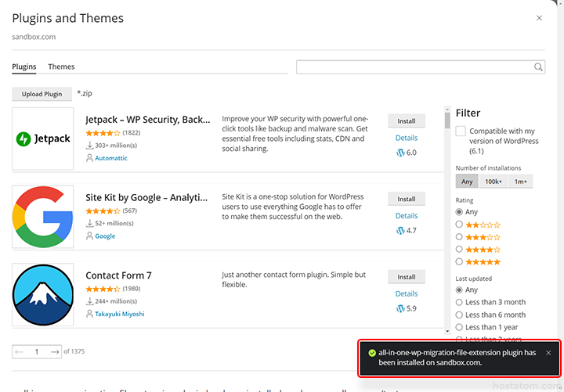The image size is (564, 392).
Task: Go to previous page arrow
Action: click(x=20, y=352)
